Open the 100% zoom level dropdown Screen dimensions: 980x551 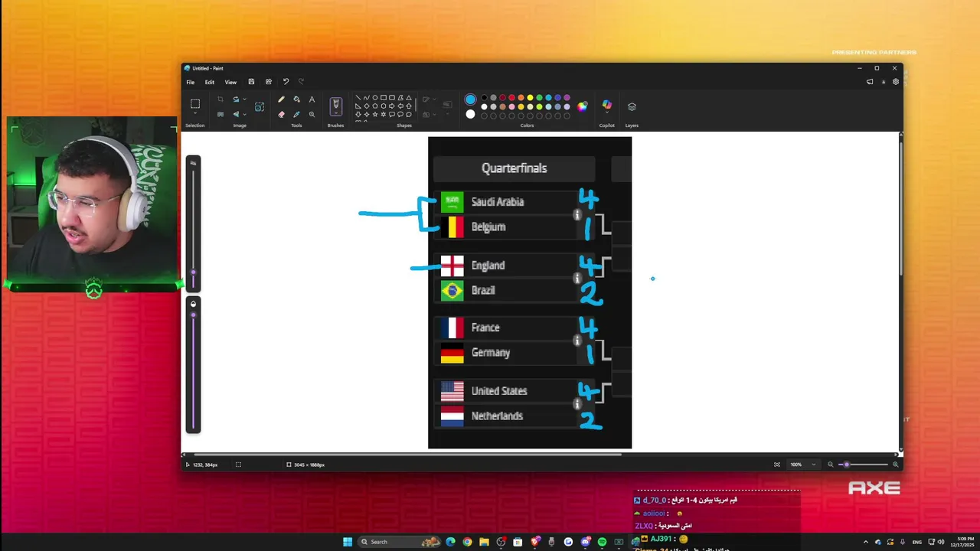coord(802,465)
